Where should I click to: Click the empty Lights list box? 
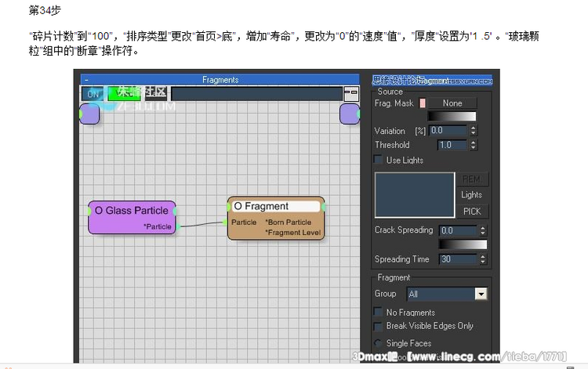(415, 195)
